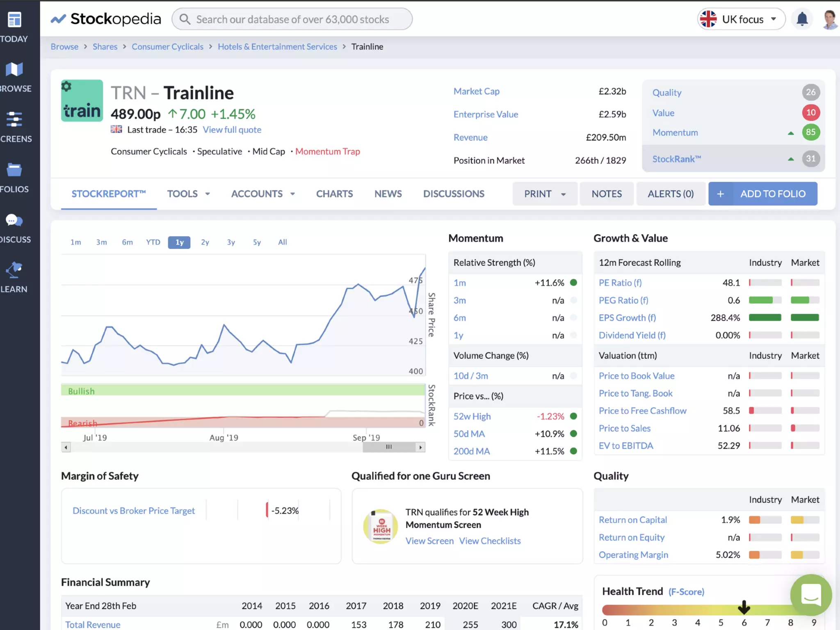Expand the UK focus region dropdown
The height and width of the screenshot is (630, 840).
pyautogui.click(x=742, y=19)
